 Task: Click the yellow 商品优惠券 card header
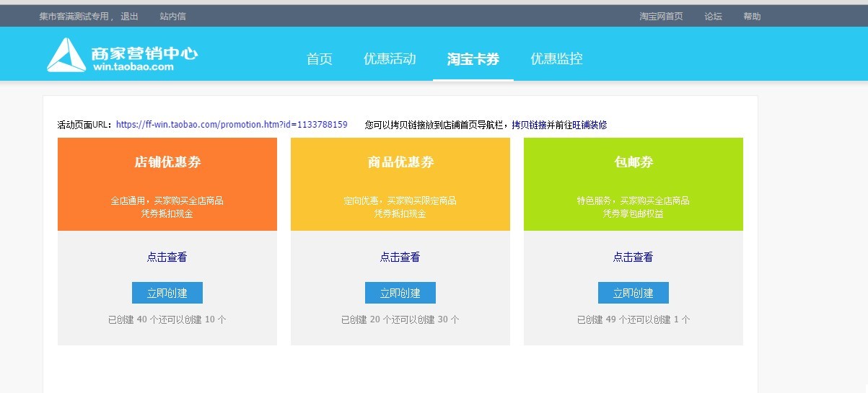pyautogui.click(x=400, y=184)
